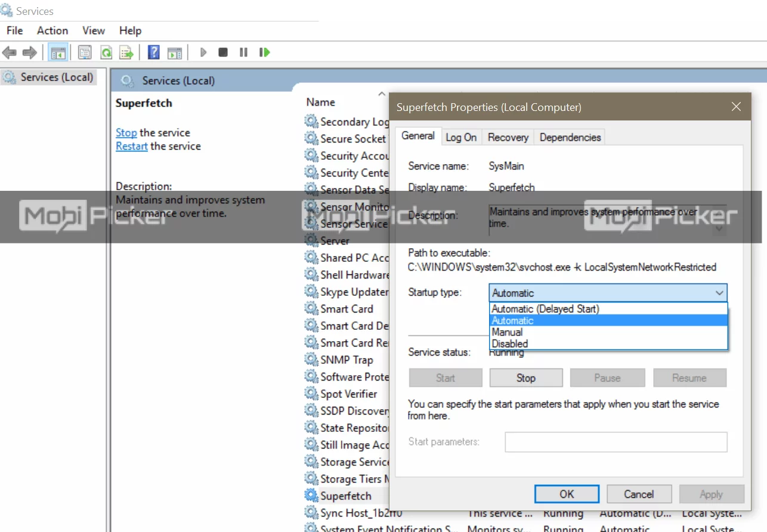Select Services (Local) in the left console tree
Viewport: 767px width, 532px height.
49,77
